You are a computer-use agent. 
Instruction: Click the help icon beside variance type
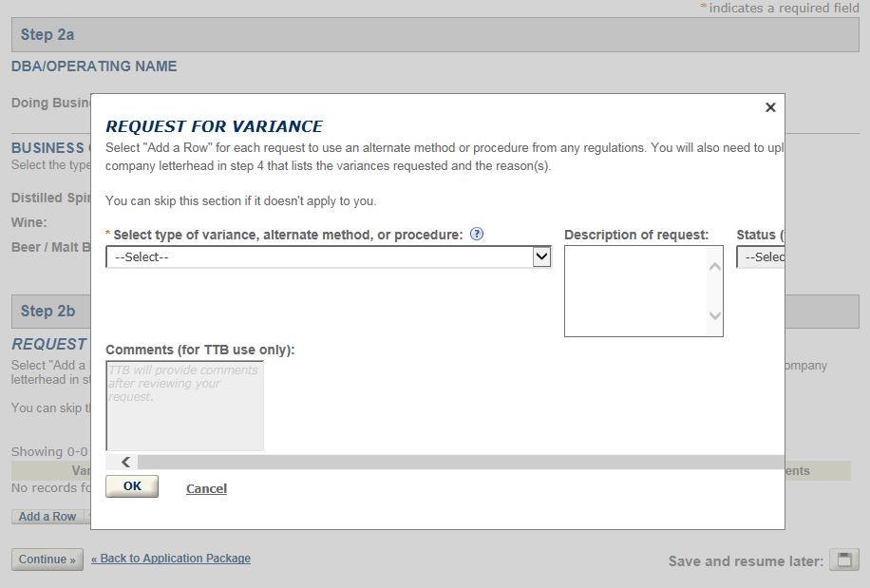tap(477, 234)
